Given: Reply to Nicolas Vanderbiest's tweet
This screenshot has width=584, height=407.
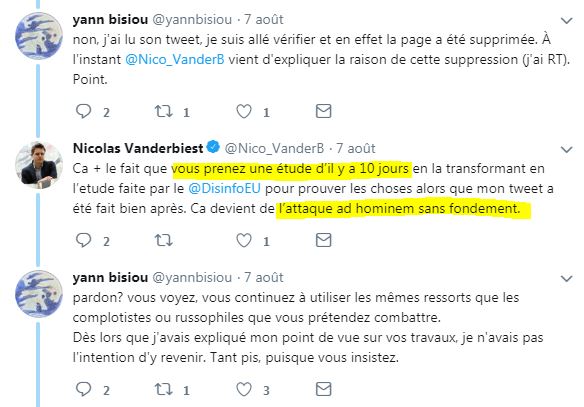Looking at the screenshot, I should pyautogui.click(x=83, y=240).
